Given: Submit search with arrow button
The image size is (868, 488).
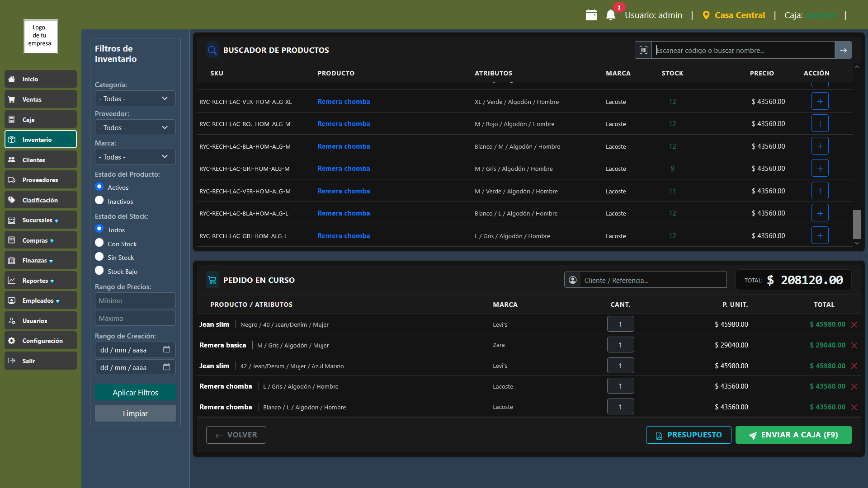Looking at the screenshot, I should 843,50.
